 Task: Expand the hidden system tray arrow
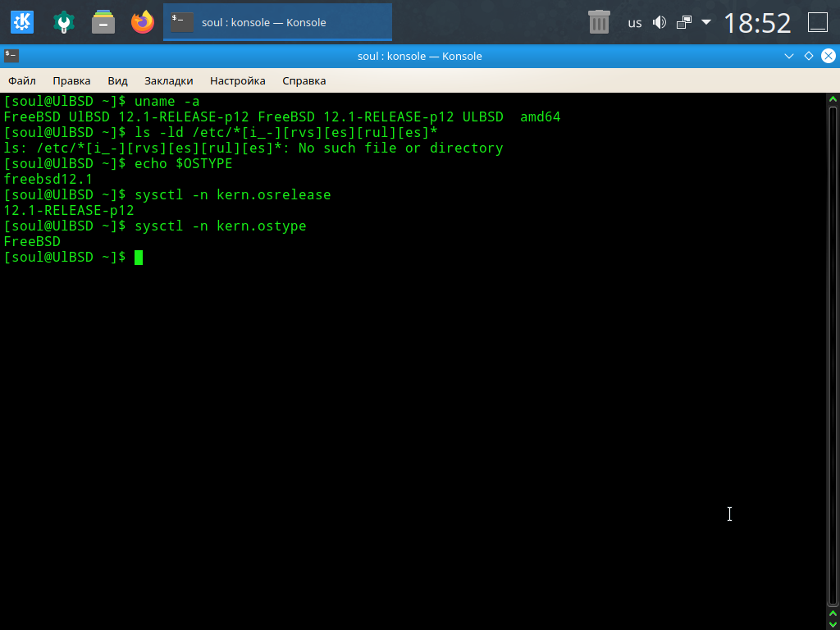[706, 22]
